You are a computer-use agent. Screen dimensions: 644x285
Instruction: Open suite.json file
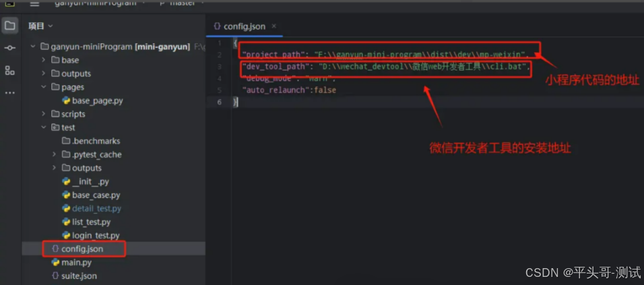tap(79, 276)
